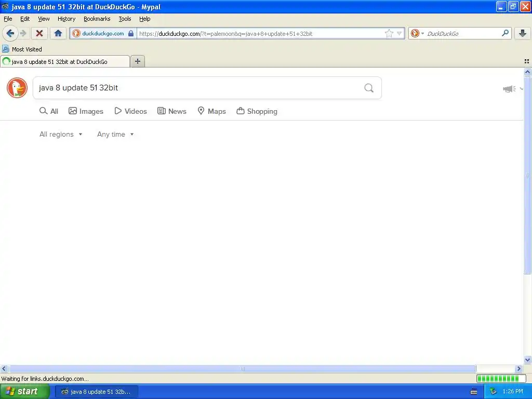Open the Most Visited bookmarks folder
532x399 pixels.
[22, 49]
